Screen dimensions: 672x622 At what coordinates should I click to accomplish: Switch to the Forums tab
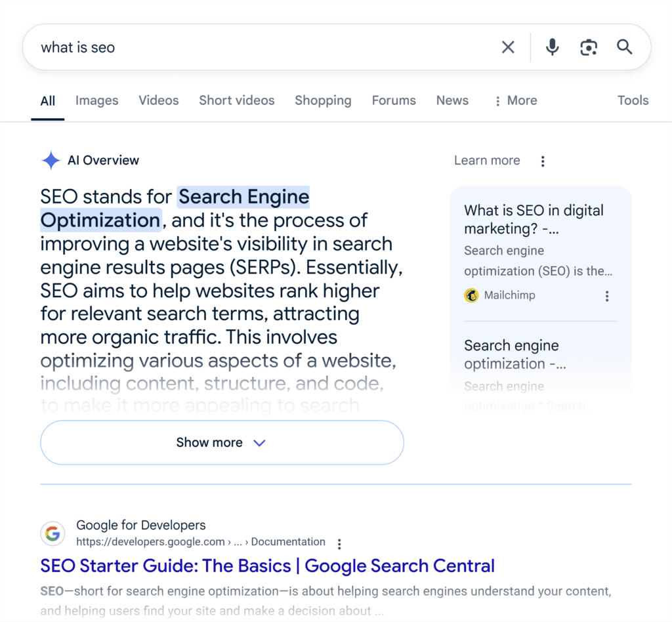click(393, 100)
